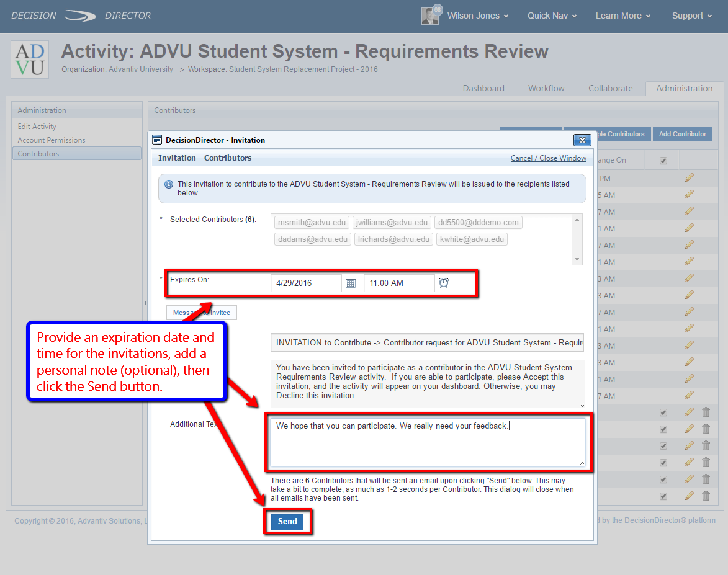Image resolution: width=728 pixels, height=575 pixels.
Task: Click the jwilliams@advu.edu contributor chip
Action: click(392, 223)
